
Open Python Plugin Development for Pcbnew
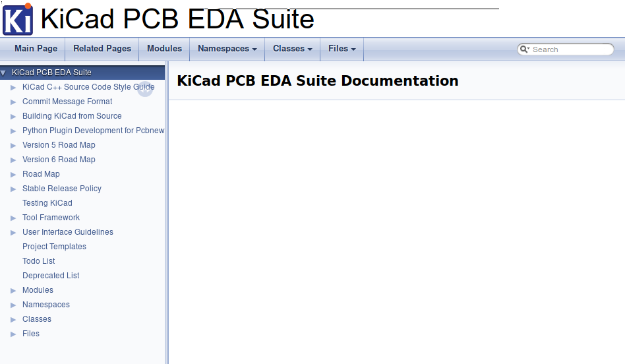(x=93, y=131)
